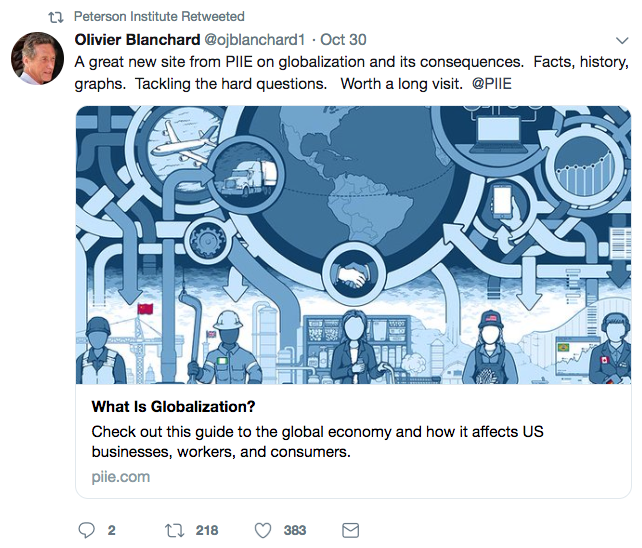Click the reply count 2

(111, 530)
